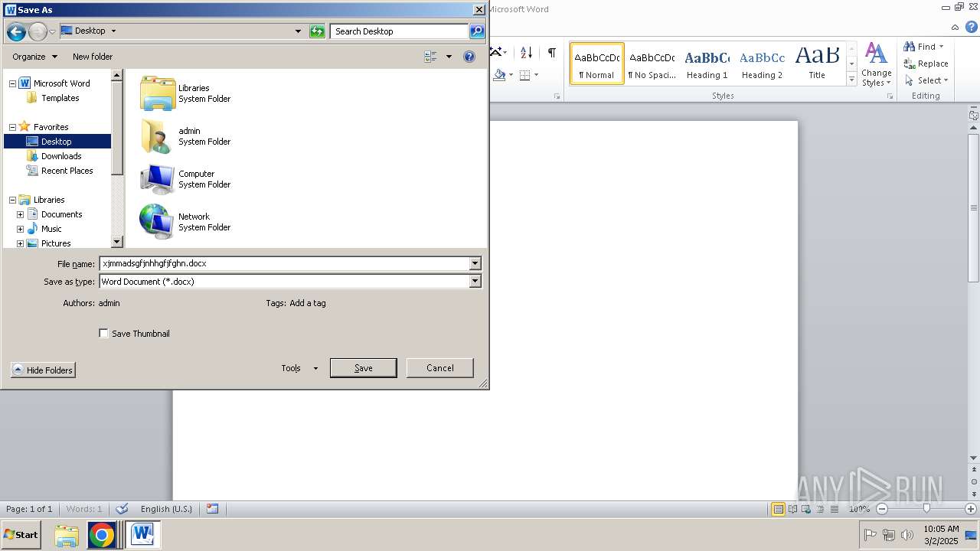The width and height of the screenshot is (980, 551).
Task: Open the Save as type dropdown
Action: point(475,282)
